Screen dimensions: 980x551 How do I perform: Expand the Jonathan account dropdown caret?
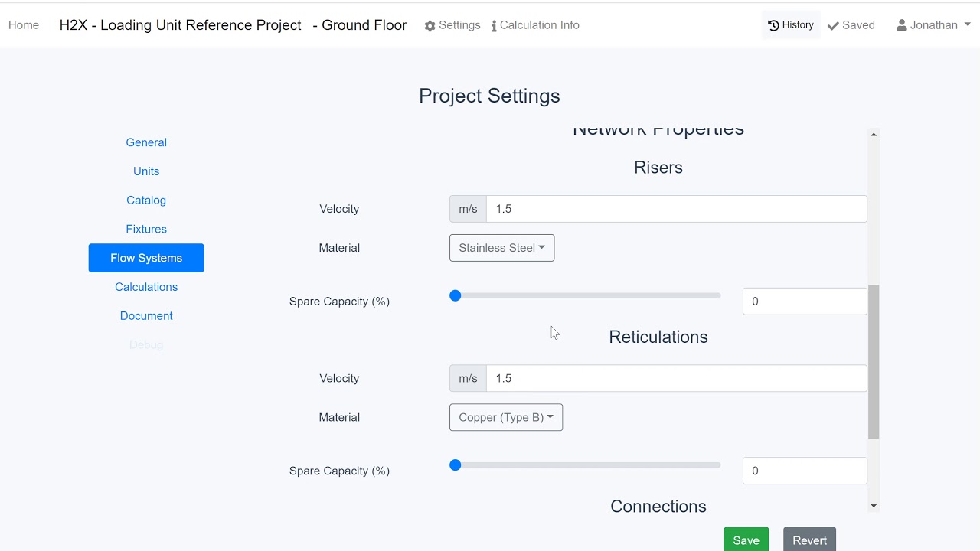click(967, 24)
